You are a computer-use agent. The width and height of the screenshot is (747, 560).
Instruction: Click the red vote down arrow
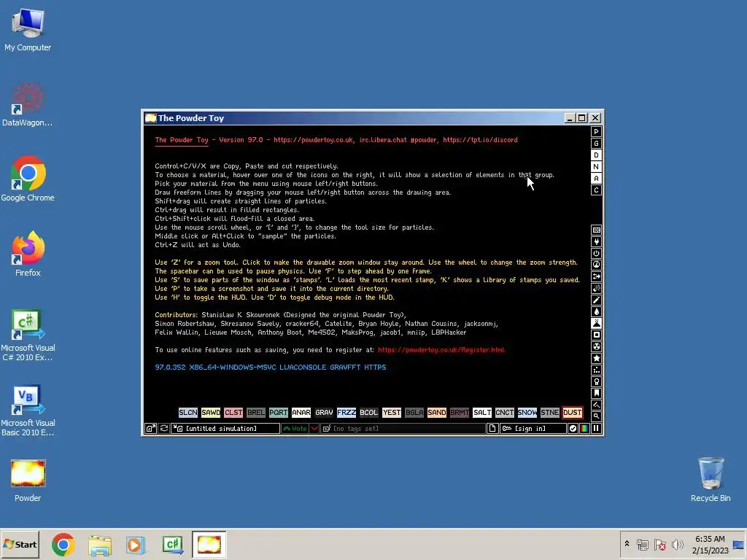[x=314, y=429]
